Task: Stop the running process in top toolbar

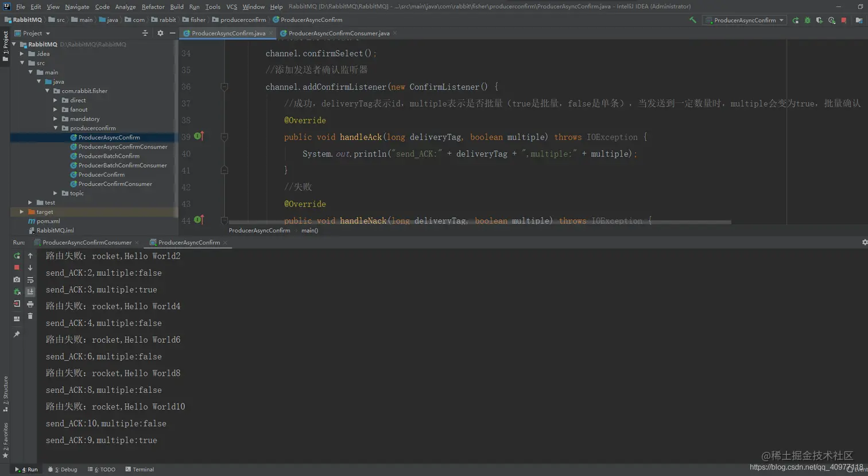Action: [x=844, y=20]
